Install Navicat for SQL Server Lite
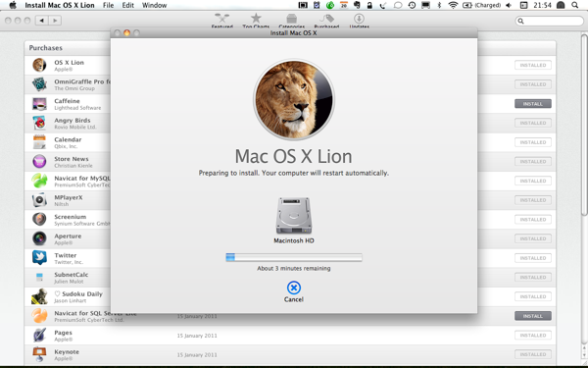Image resolution: width=588 pixels, height=368 pixels. (533, 316)
